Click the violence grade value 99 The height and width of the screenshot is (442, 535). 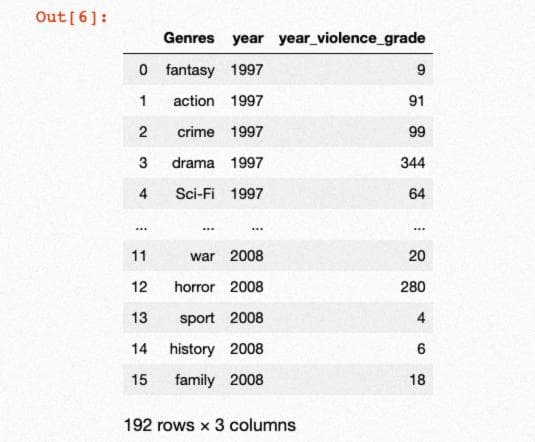coord(417,132)
